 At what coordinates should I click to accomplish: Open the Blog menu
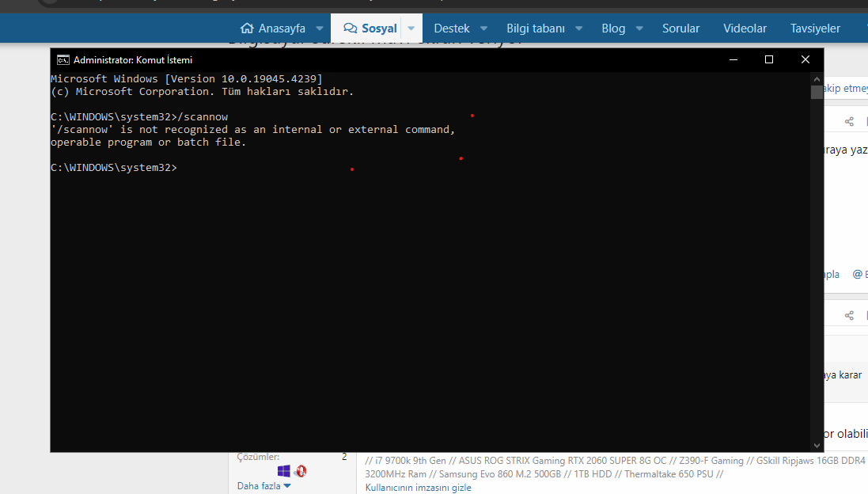(x=613, y=28)
